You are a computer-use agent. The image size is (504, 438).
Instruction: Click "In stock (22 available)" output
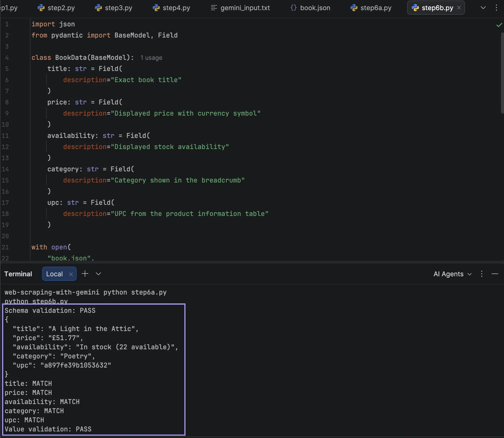click(x=125, y=347)
